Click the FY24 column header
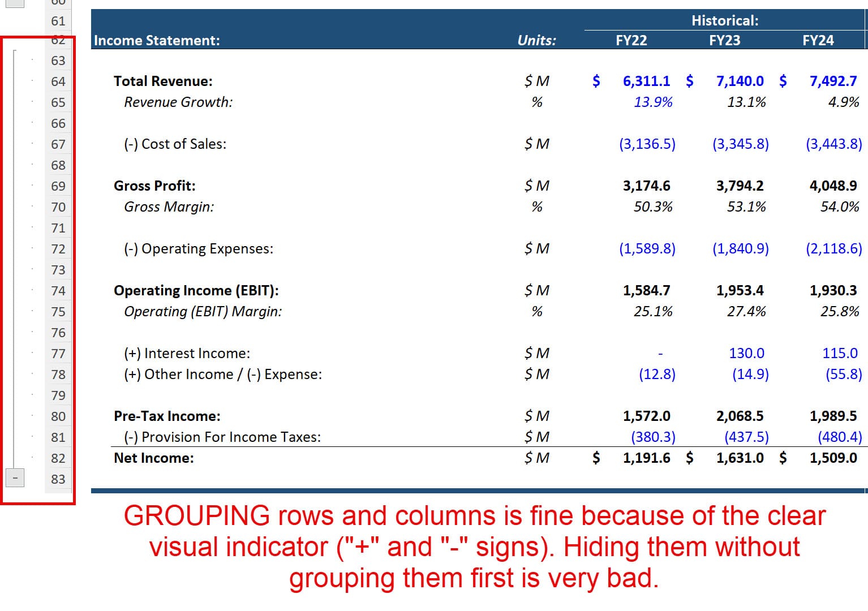This screenshot has width=868, height=611. pos(818,40)
